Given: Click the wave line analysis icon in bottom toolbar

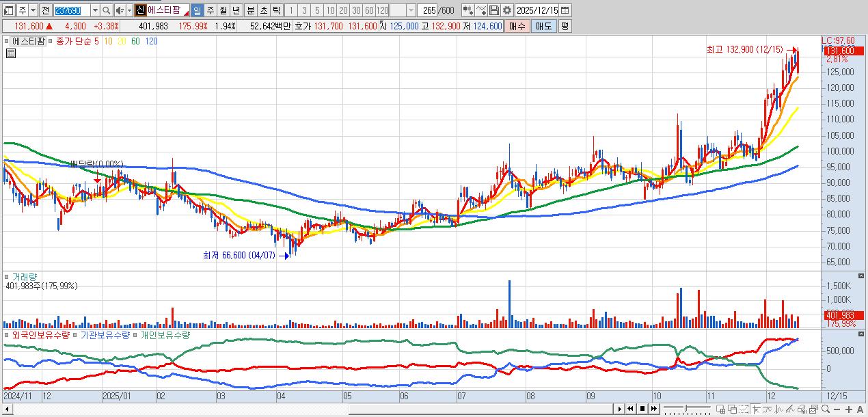Looking at the screenshot, I should tap(778, 409).
